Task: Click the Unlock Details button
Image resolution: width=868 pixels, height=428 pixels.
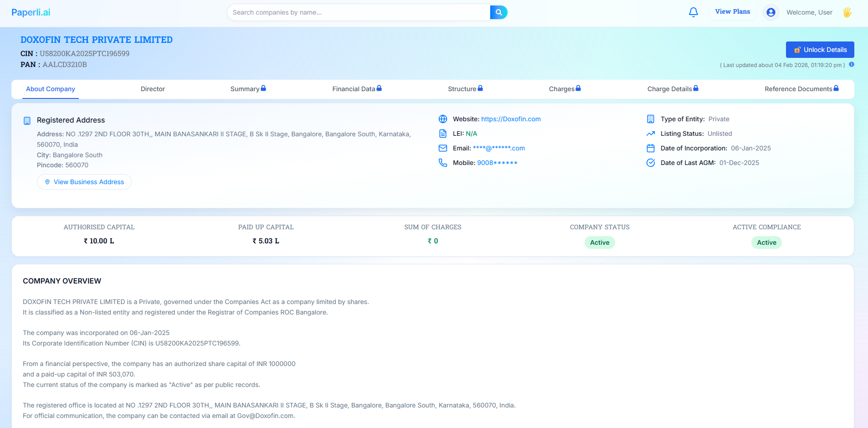Action: point(820,49)
